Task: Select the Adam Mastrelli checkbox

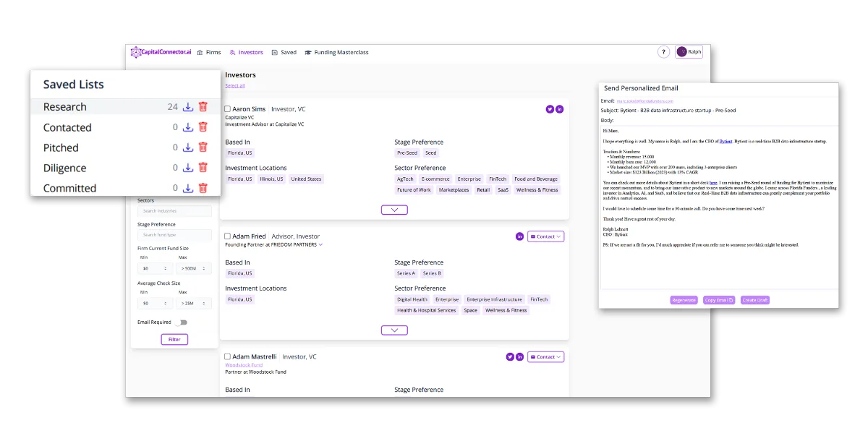Action: click(x=228, y=357)
